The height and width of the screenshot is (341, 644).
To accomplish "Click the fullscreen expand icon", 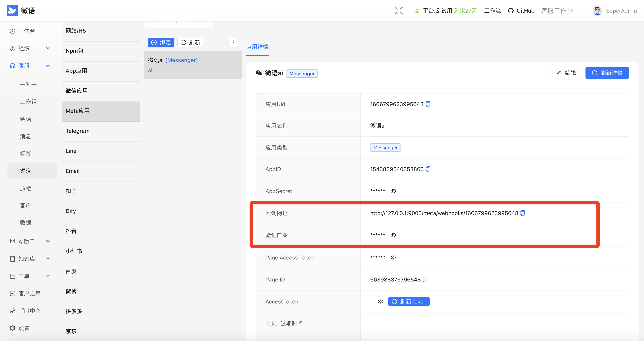I will click(399, 10).
